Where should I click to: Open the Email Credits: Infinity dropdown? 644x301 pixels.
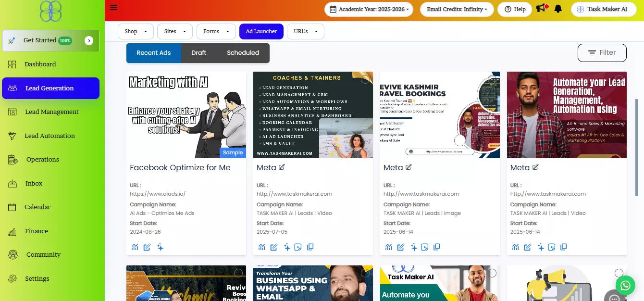pyautogui.click(x=457, y=9)
